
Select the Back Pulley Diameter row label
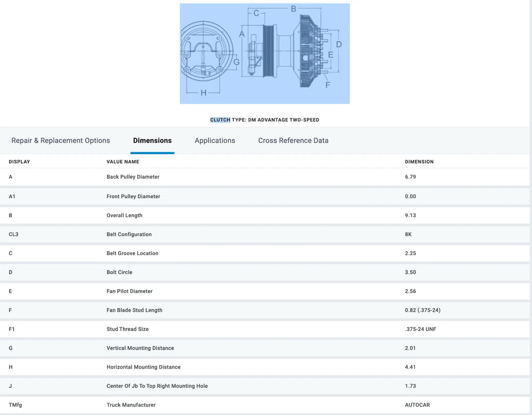pyautogui.click(x=133, y=177)
